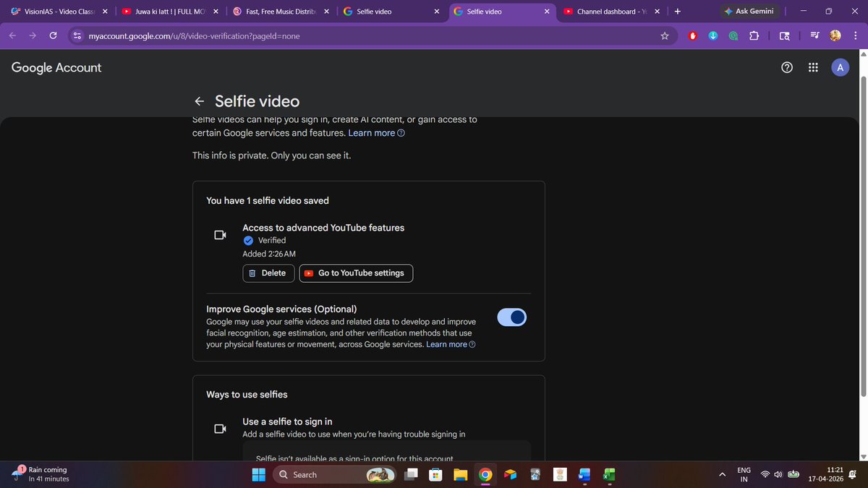This screenshot has height=488, width=868.
Task: Click the Verified status text
Action: coord(272,240)
